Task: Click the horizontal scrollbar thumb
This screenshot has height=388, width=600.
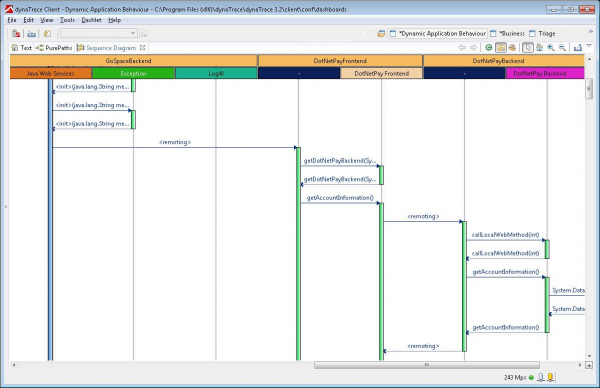Action: [427, 365]
